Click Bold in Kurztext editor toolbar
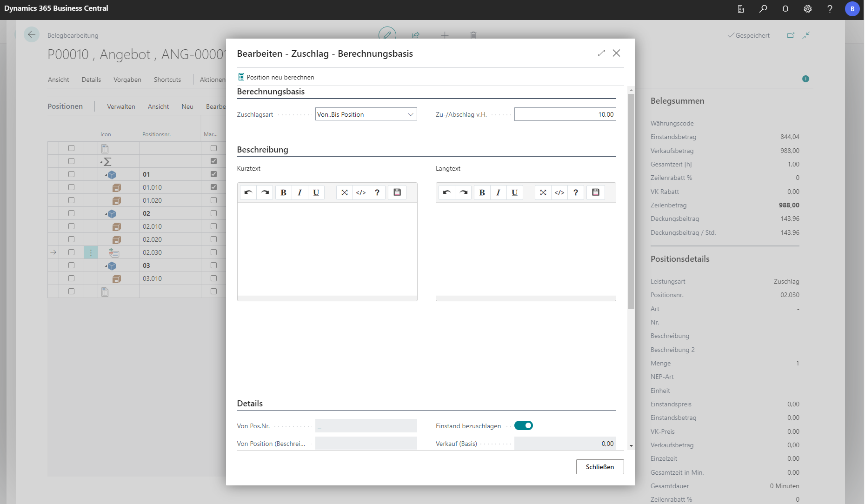This screenshot has height=504, width=865. click(283, 192)
